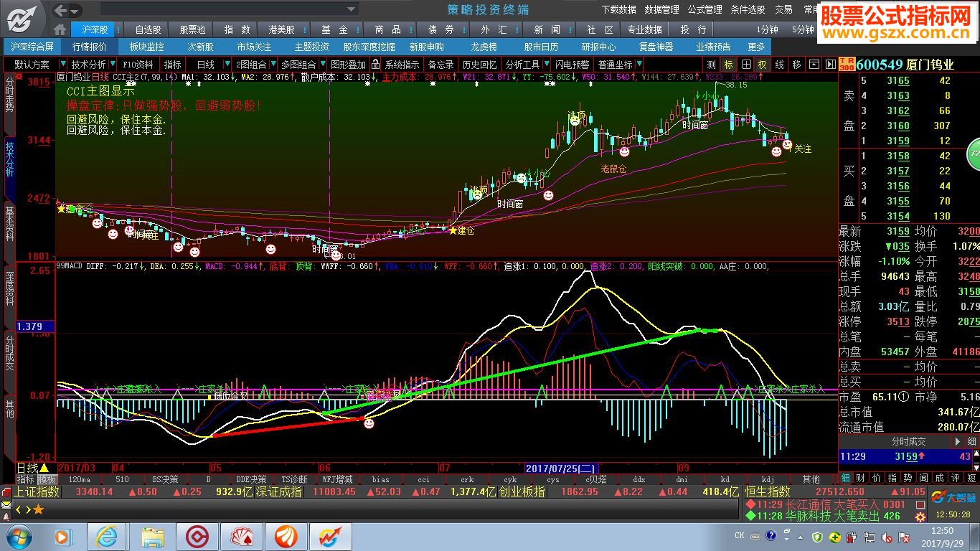Toggle the 权 ex-rights adjustment button

[x=763, y=65]
